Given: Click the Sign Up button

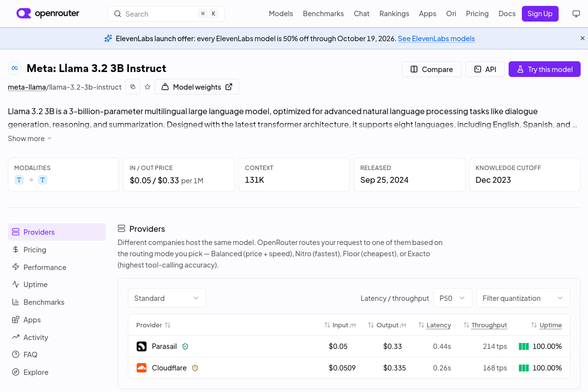Looking at the screenshot, I should point(540,14).
